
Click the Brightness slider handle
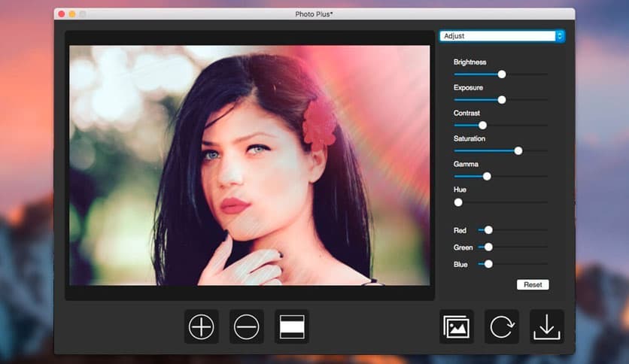pyautogui.click(x=501, y=74)
